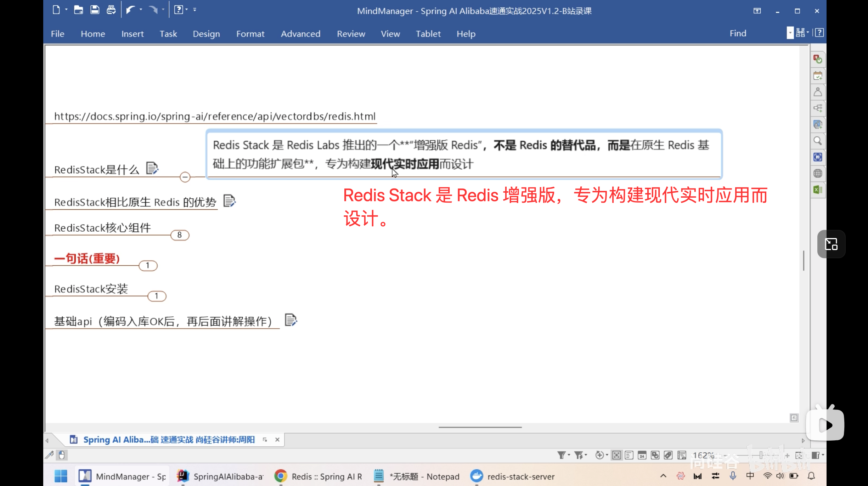Click the Print icon in quick access toolbar

point(111,10)
